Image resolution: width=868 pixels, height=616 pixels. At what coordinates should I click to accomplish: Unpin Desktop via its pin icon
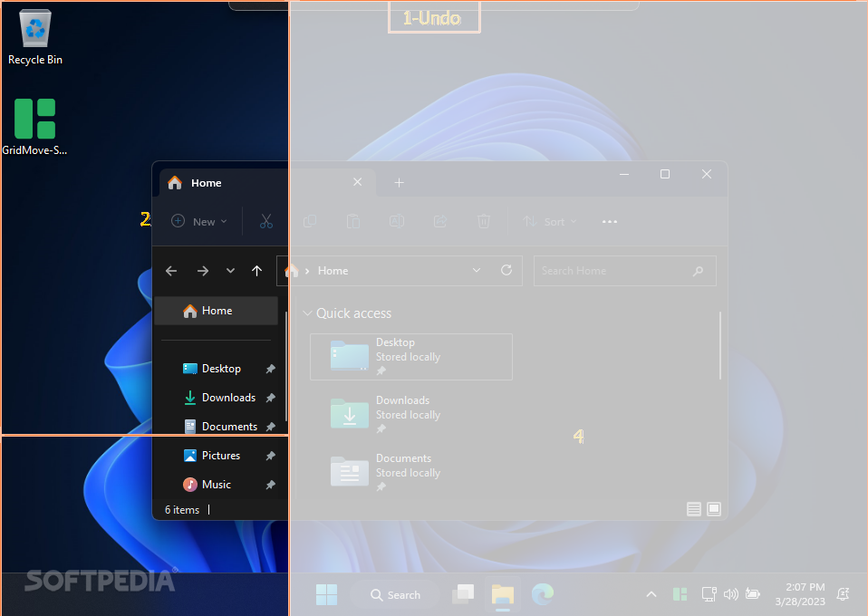[x=270, y=369]
